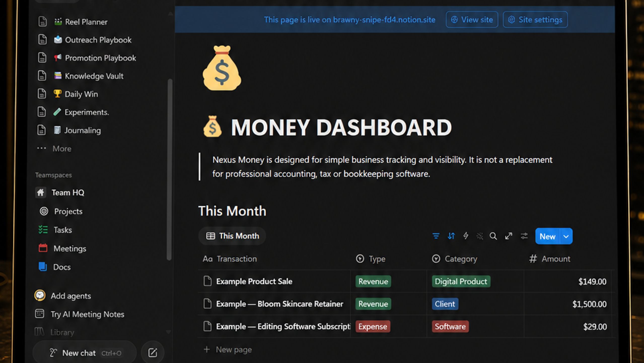Screen dimensions: 644x363
Task: Open the filter icon in database toolbar
Action: [x=436, y=236]
